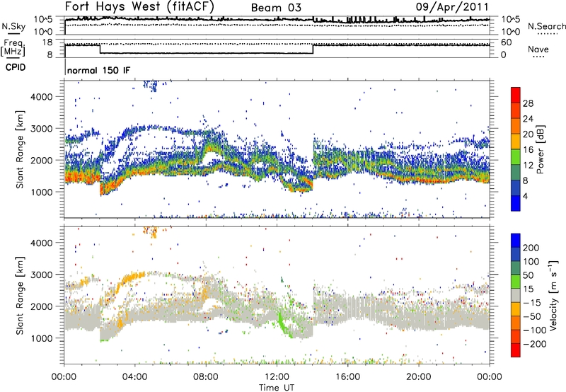The width and height of the screenshot is (566, 392).
Task: Click the right-side '10^5' noise axis label
Action: pos(511,20)
